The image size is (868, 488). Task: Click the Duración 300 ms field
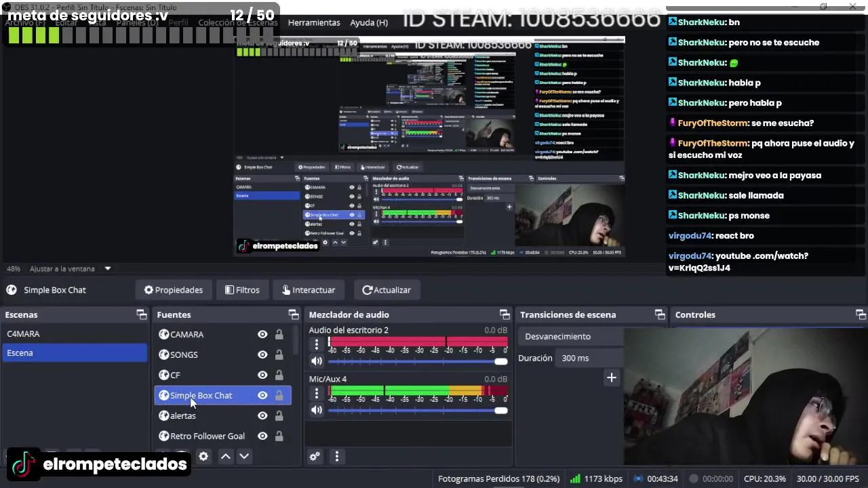(x=590, y=358)
